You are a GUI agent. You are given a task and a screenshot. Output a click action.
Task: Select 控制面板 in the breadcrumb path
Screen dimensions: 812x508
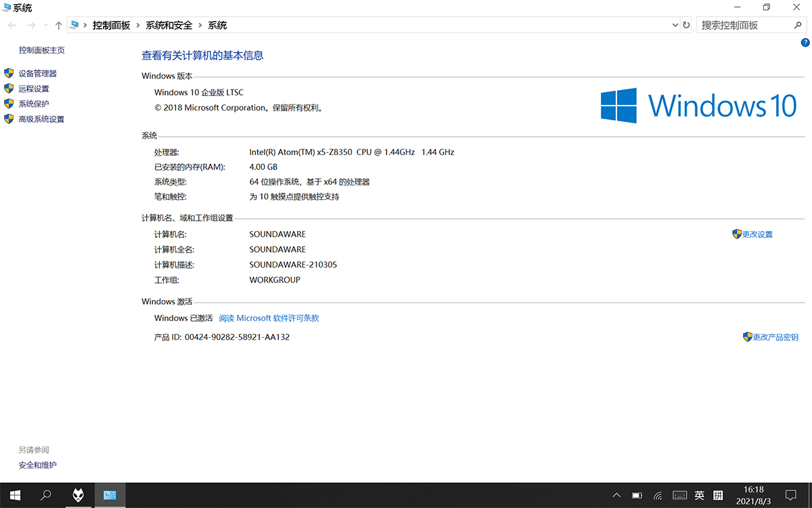click(x=111, y=25)
